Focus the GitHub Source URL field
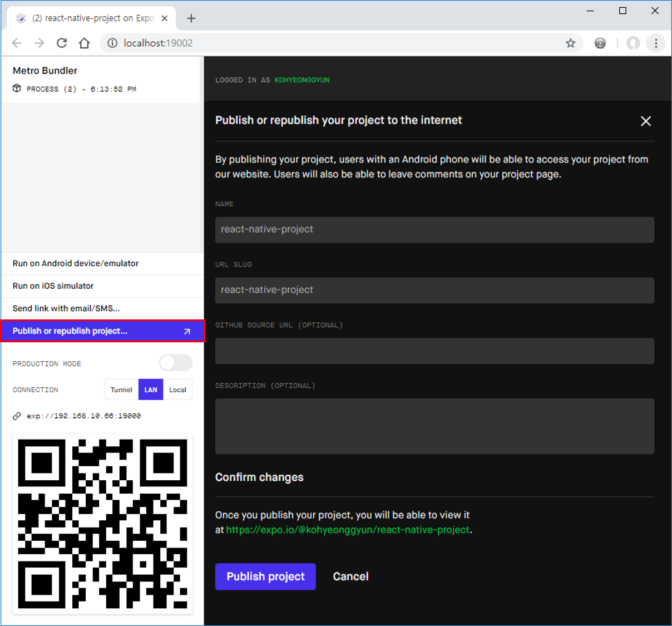Viewport: 672px width, 626px height. tap(434, 351)
